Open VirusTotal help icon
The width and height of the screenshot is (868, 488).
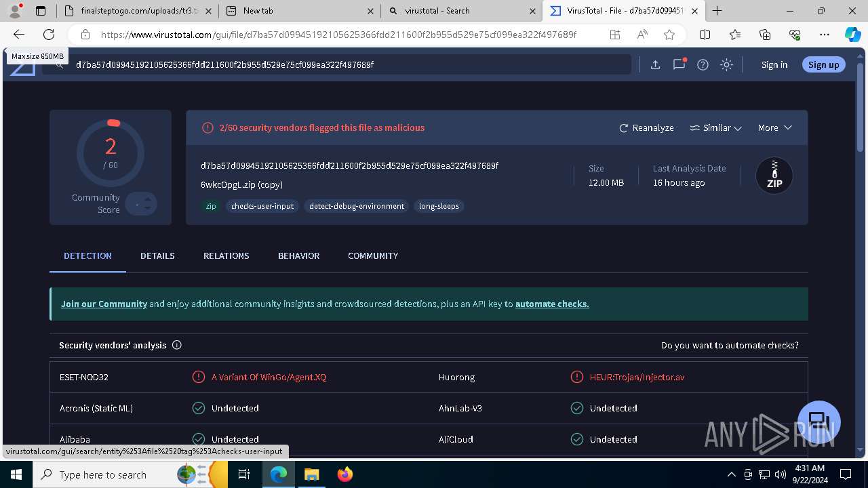point(703,64)
